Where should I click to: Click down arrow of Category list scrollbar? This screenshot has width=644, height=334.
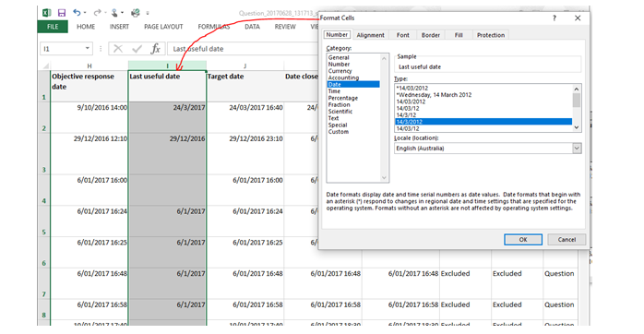click(384, 178)
